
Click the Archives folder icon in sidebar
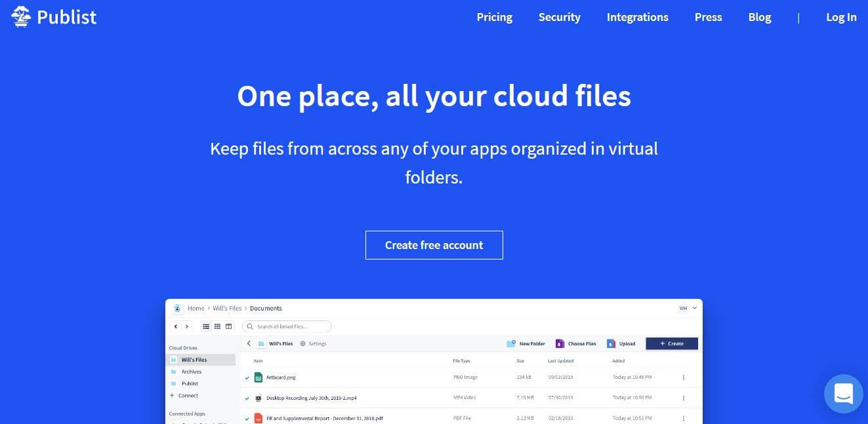(173, 372)
